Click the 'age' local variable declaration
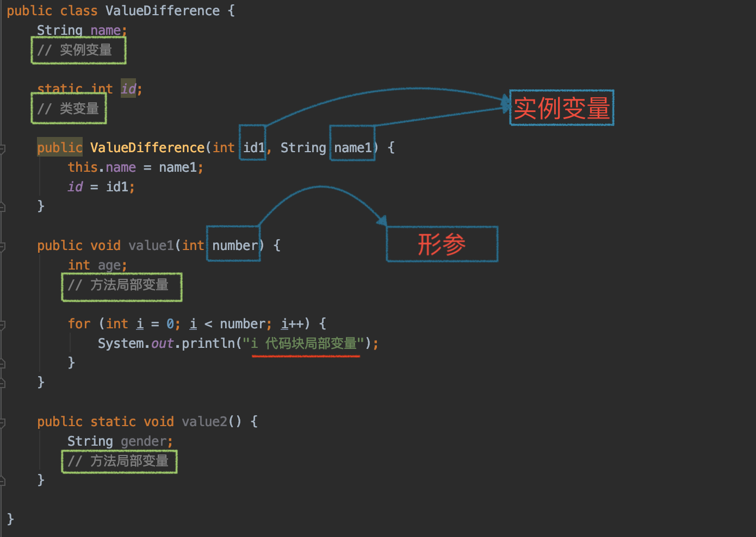 109,265
